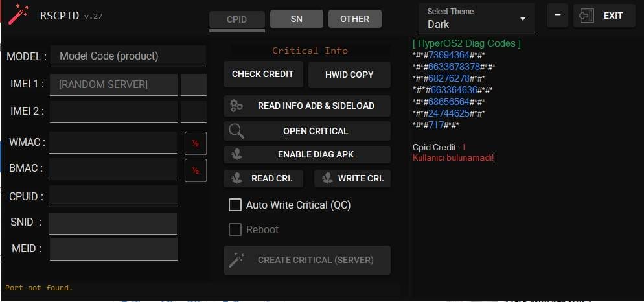Open the Select Theme dropdown

point(476,19)
